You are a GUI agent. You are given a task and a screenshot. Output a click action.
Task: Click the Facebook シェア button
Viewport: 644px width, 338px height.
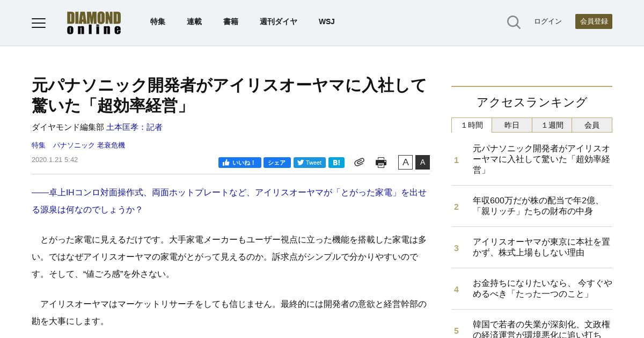(277, 163)
